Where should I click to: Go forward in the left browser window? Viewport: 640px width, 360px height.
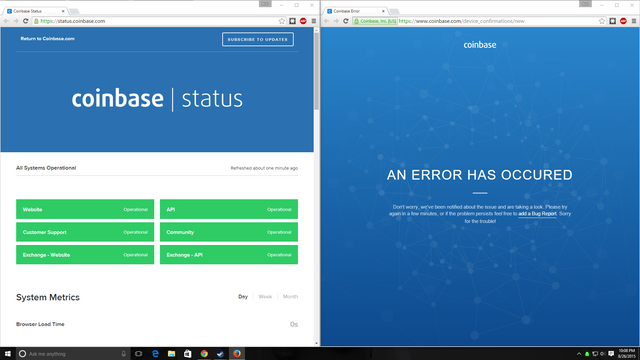click(x=16, y=21)
